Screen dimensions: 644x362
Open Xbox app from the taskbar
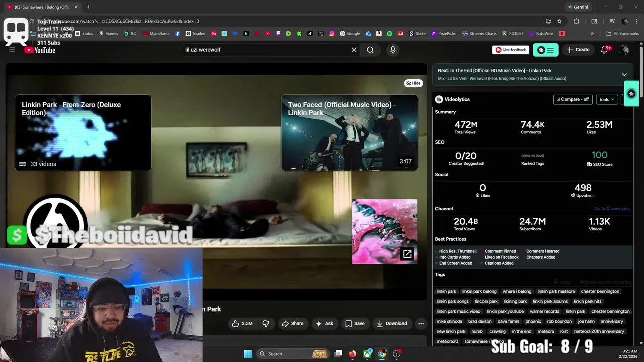(x=368, y=354)
